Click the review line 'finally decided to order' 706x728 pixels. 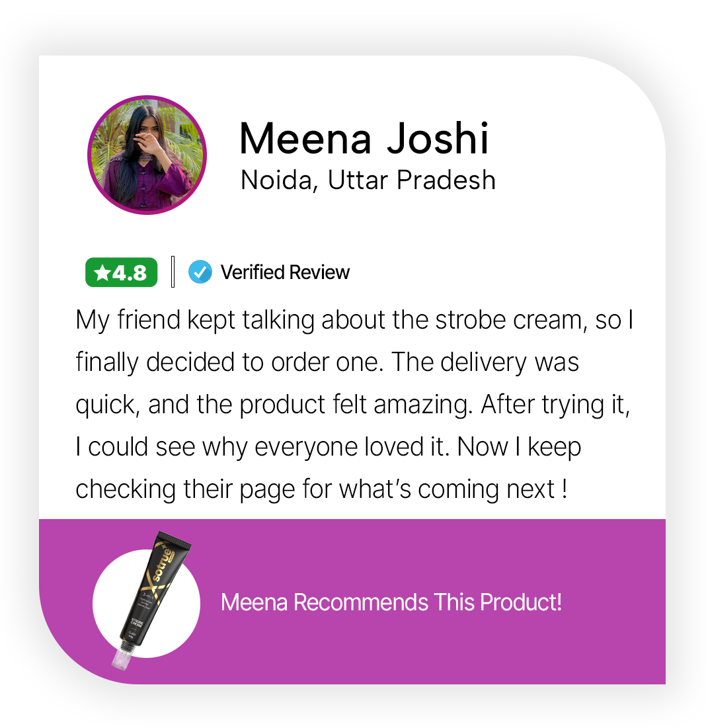[x=327, y=362]
